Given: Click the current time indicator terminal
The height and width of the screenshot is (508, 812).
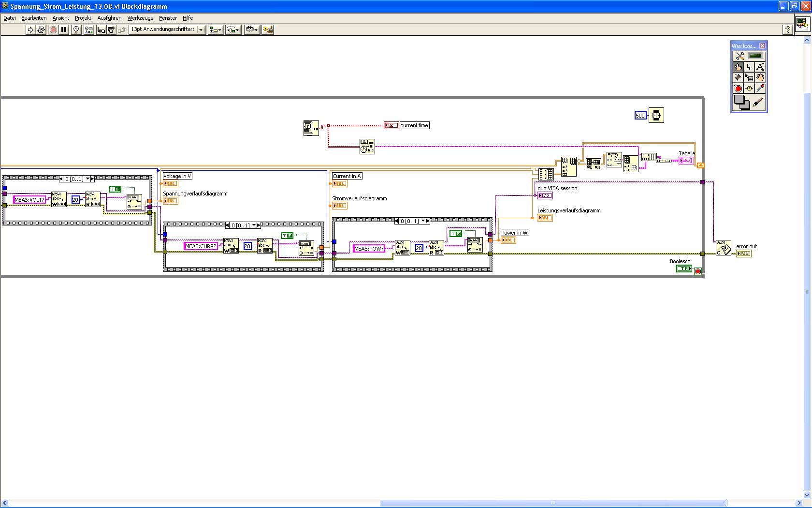Looking at the screenshot, I should coord(391,125).
